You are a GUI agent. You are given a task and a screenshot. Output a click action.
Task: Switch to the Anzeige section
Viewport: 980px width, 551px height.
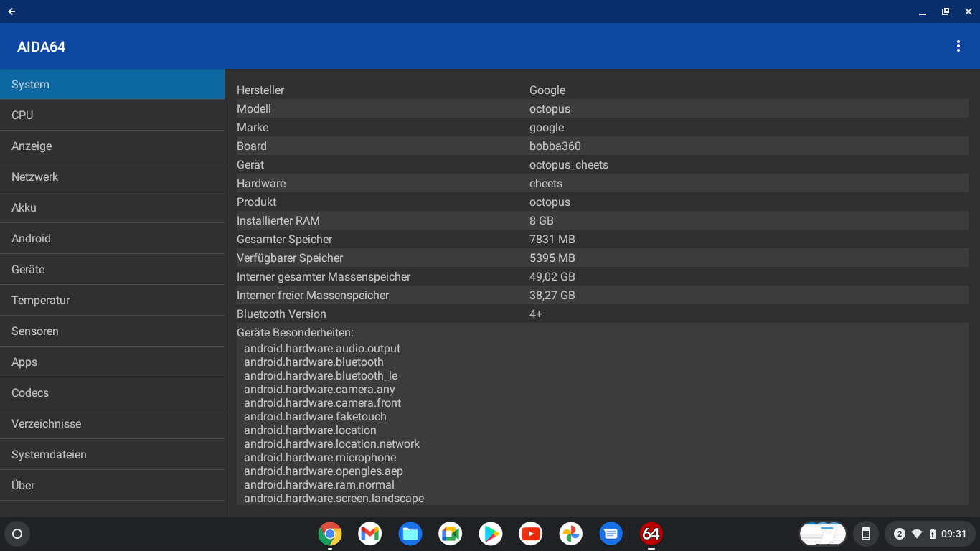point(113,146)
